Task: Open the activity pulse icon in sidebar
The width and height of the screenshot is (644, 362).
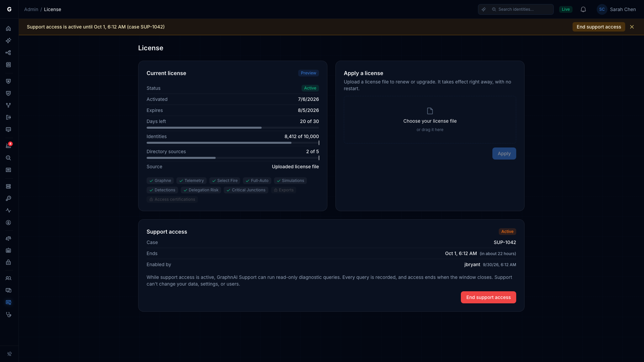Action: point(8,210)
